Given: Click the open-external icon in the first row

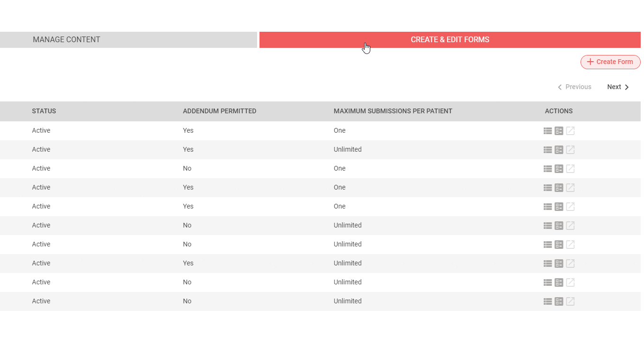Looking at the screenshot, I should pos(570,131).
